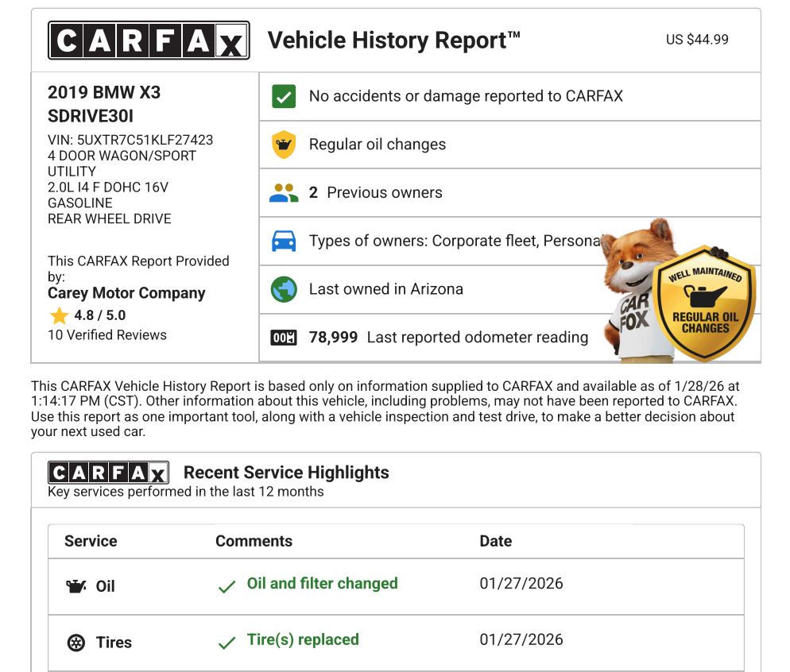The image size is (790, 672).
Task: Click the previous owners people icon
Action: click(283, 193)
